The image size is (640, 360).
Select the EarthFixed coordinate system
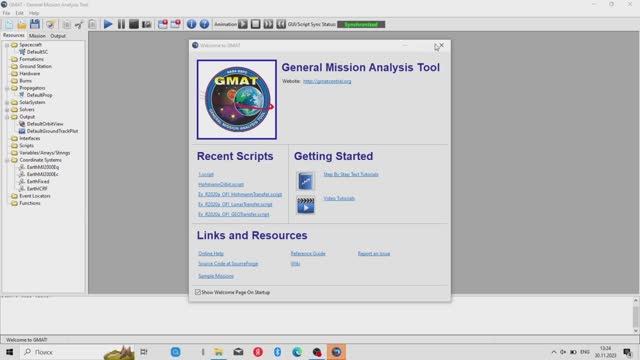38,181
